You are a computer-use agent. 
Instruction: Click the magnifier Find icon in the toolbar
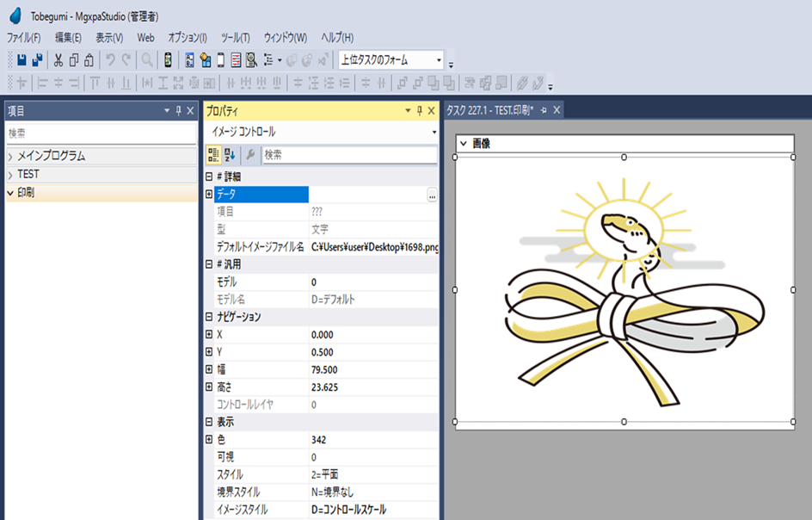point(147,60)
